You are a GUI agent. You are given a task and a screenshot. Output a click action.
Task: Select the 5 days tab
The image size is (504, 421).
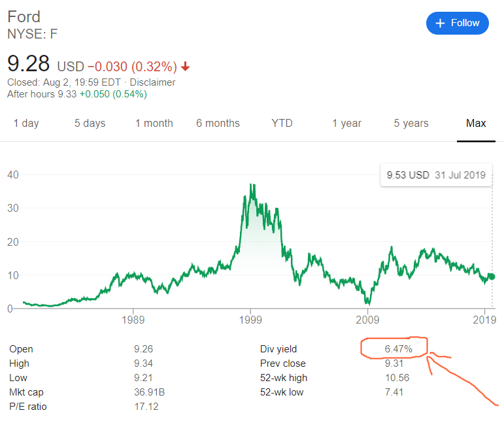click(x=90, y=123)
